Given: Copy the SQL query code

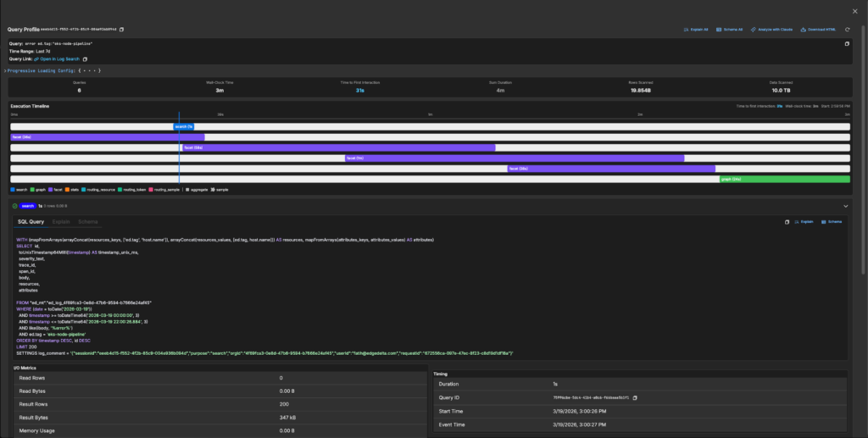Looking at the screenshot, I should coord(787,221).
